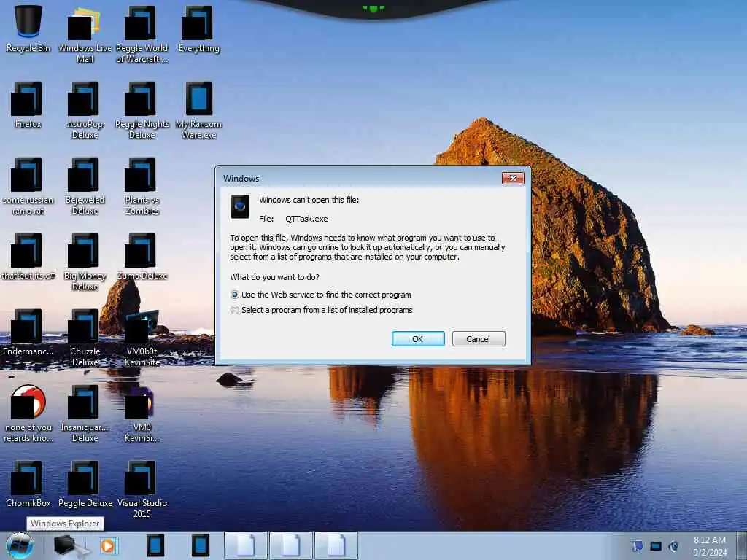The width and height of the screenshot is (747, 560).
Task: Dismiss the dialog with Cancel
Action: 479,338
